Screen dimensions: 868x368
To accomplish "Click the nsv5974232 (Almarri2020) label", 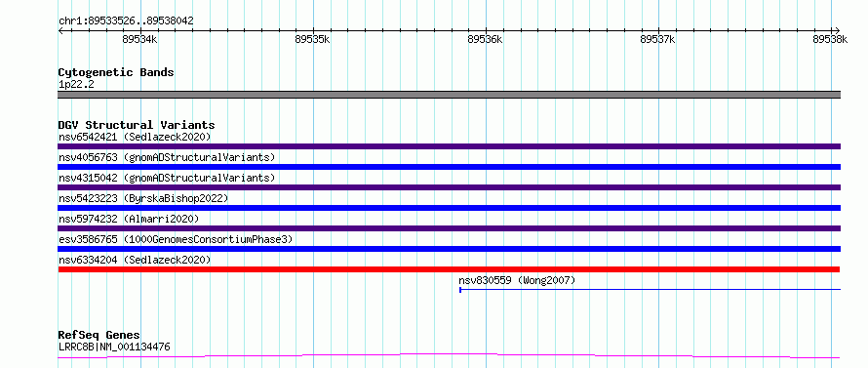I will [x=129, y=219].
